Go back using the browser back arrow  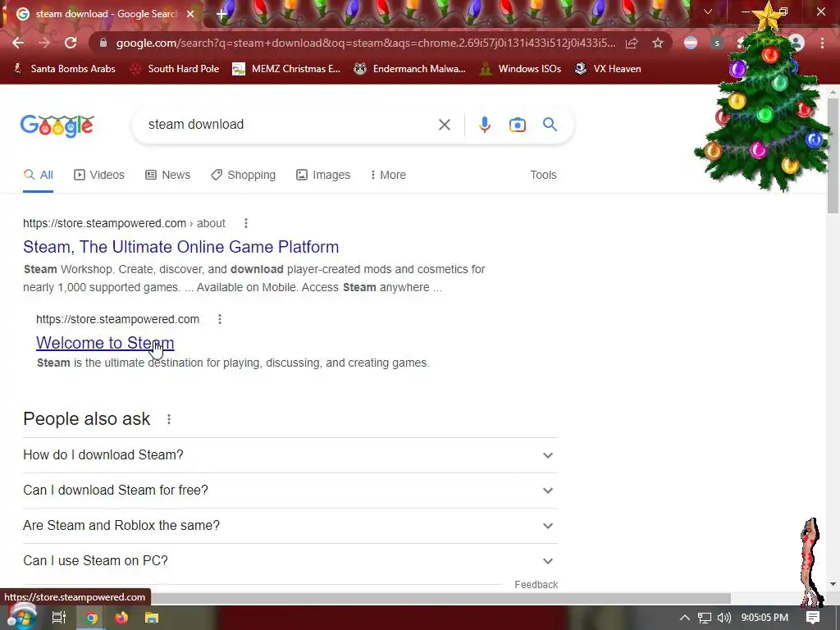[18, 43]
